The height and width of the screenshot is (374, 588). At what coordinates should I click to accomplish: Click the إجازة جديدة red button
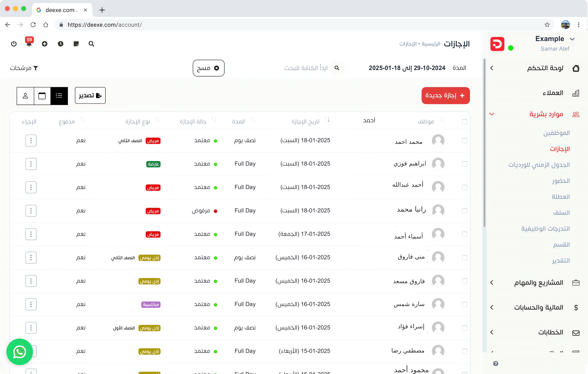pyautogui.click(x=445, y=96)
